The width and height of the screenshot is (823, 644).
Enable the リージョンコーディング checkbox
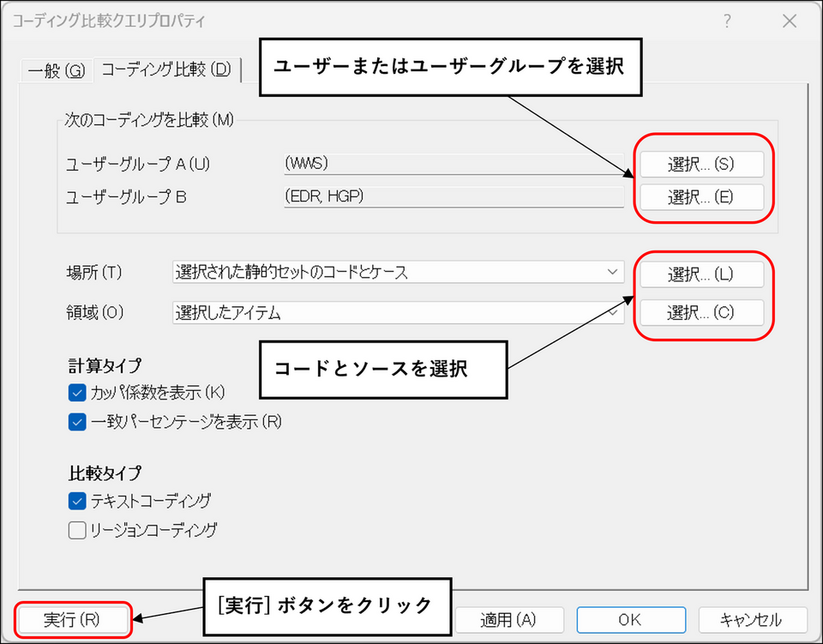(77, 530)
